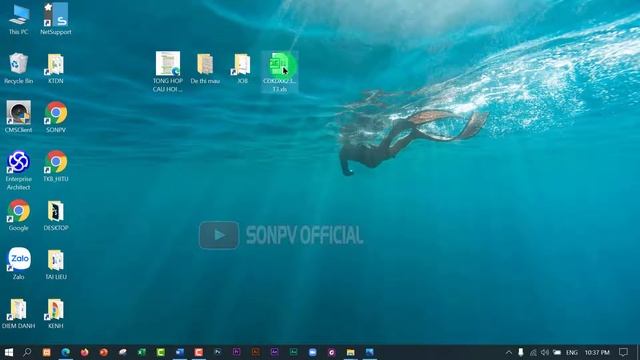Open the USB safely remove tray icon

(x=521, y=352)
